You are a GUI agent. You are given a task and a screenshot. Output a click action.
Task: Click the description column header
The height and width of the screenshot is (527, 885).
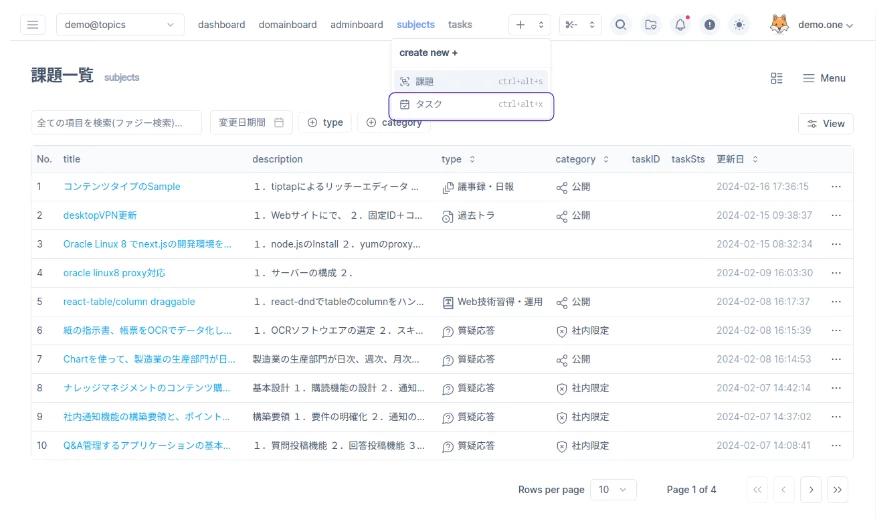pyautogui.click(x=277, y=160)
